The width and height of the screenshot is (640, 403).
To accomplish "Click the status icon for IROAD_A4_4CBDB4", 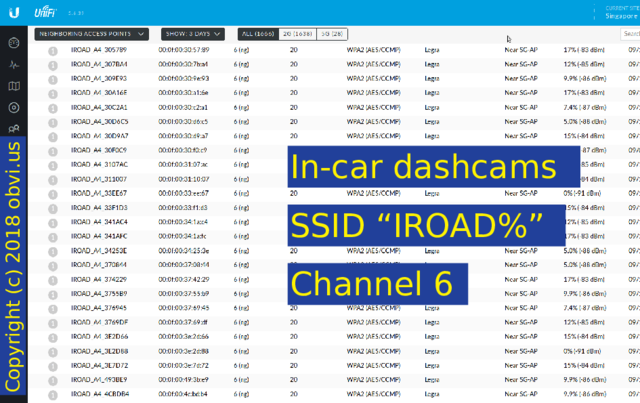I will pos(53,395).
